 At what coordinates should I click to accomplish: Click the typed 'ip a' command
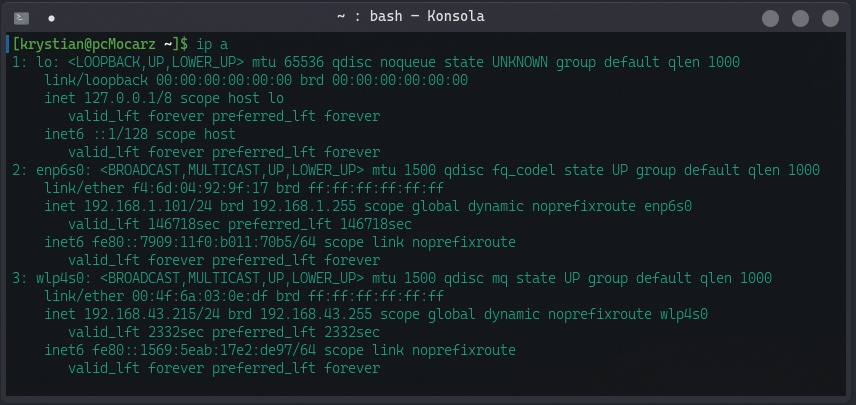[x=213, y=44]
